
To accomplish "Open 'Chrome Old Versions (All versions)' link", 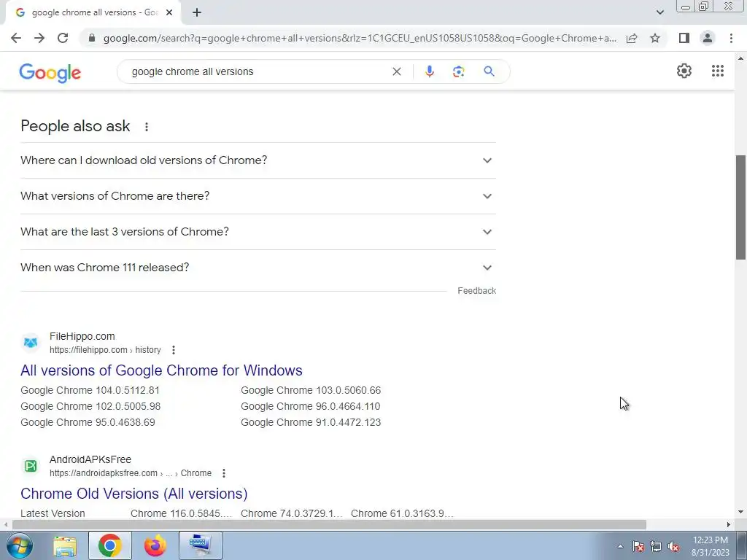I will pos(134,494).
